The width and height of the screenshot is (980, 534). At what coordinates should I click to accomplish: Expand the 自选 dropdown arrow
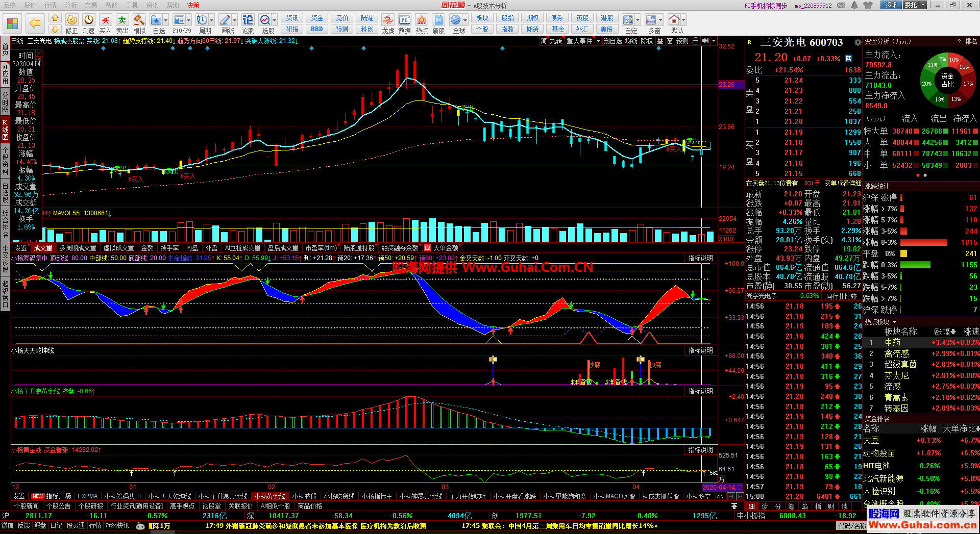pos(166,20)
